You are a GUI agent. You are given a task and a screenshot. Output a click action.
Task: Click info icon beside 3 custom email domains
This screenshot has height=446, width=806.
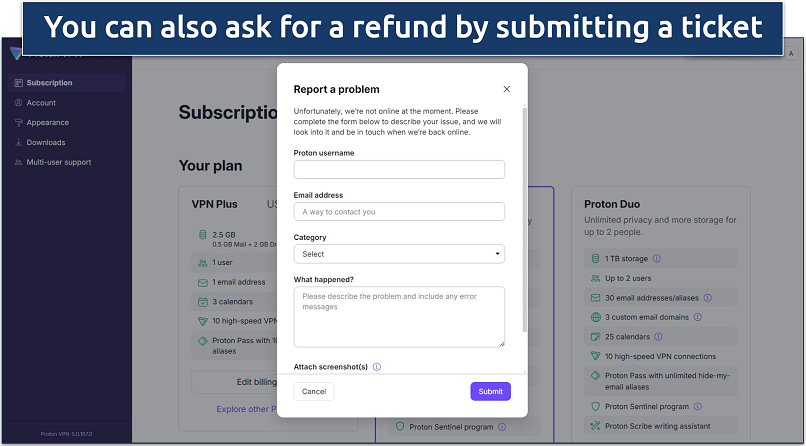[695, 317]
